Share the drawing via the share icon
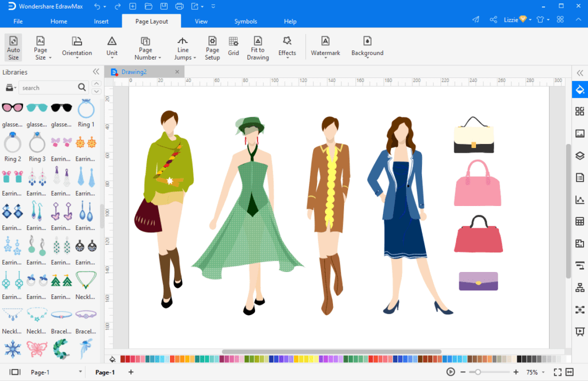The width and height of the screenshot is (588, 381). click(x=493, y=19)
